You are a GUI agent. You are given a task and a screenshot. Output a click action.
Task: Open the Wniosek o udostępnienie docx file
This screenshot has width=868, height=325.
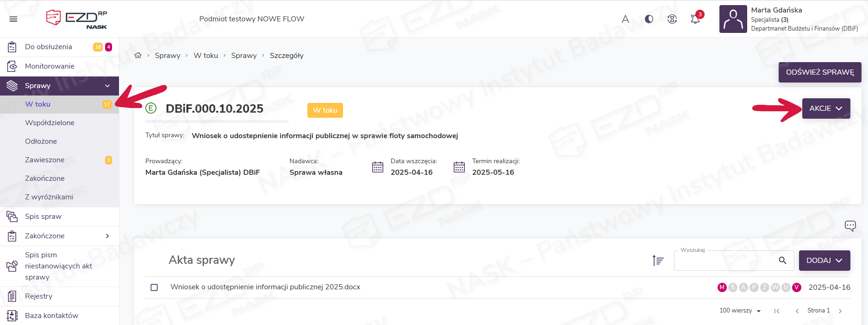pos(265,287)
